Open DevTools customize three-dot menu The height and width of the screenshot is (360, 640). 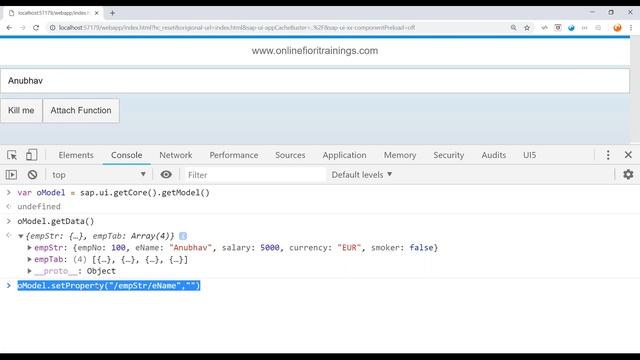pos(608,155)
